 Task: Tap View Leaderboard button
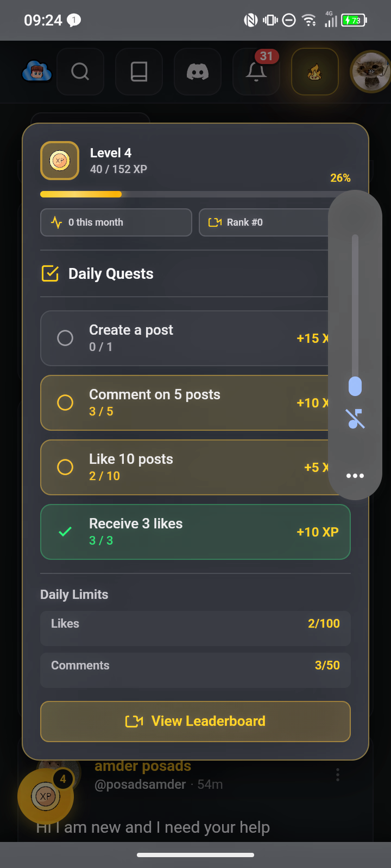tap(195, 721)
